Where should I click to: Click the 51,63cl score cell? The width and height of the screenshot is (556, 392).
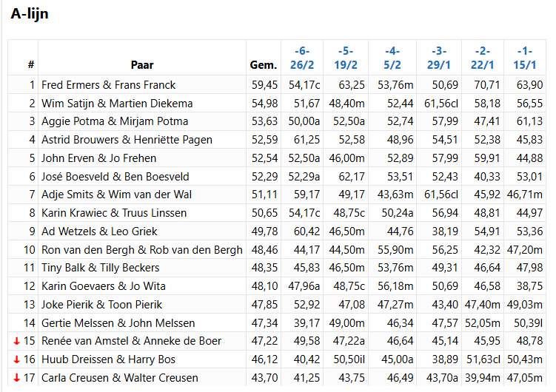click(483, 359)
